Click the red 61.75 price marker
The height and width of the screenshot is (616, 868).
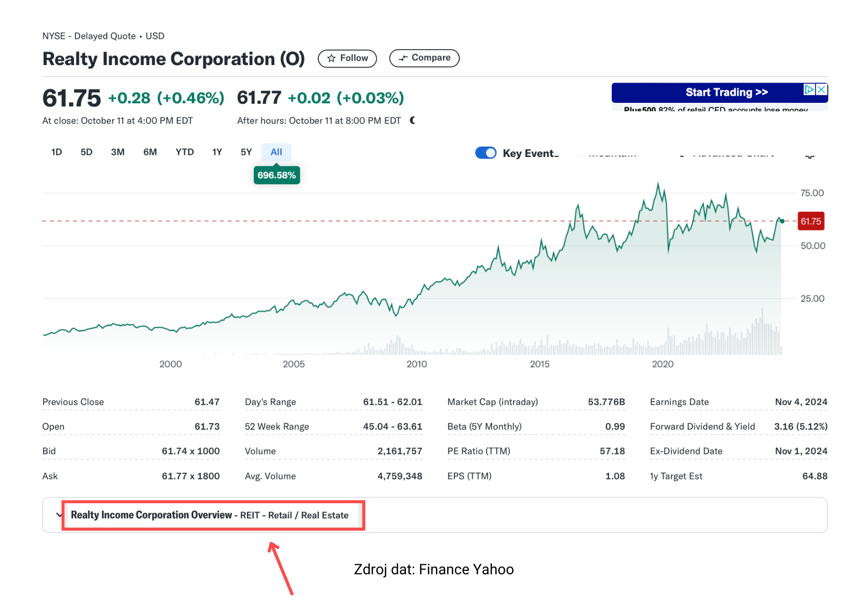[x=810, y=221]
